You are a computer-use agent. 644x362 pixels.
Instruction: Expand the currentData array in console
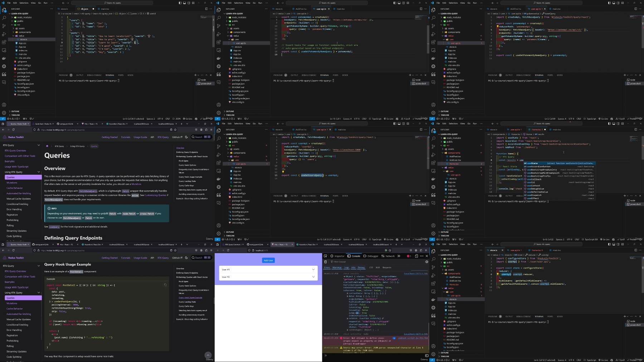[x=347, y=293]
